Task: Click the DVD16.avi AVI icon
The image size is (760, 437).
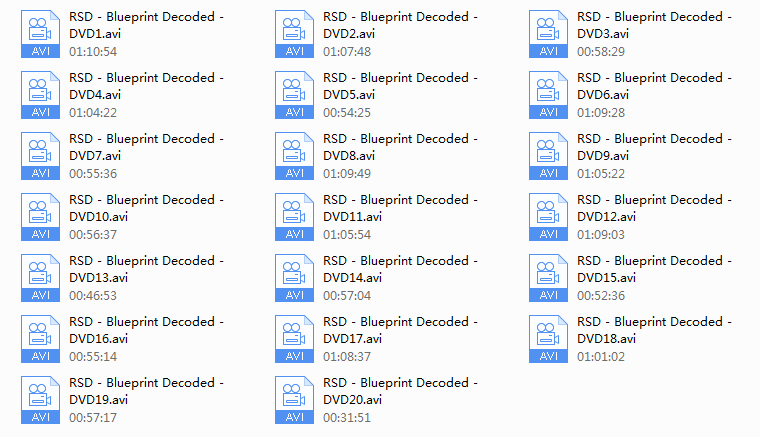Action: 40,340
